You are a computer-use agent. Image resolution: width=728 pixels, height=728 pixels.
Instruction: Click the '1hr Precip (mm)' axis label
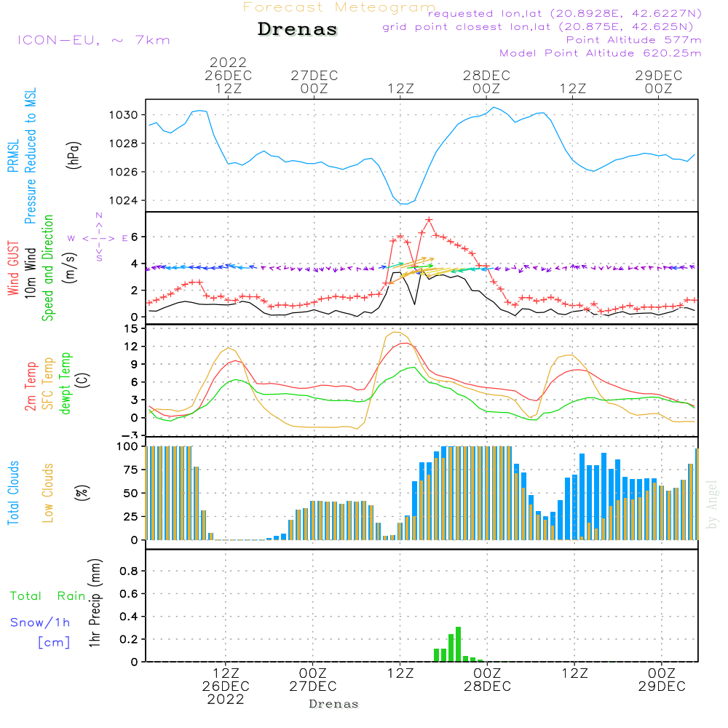pos(95,603)
